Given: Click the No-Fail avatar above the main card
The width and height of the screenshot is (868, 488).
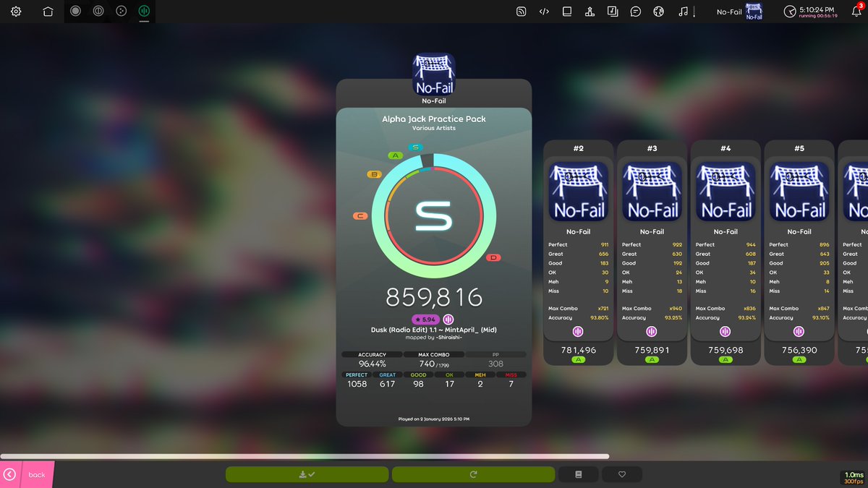Looking at the screenshot, I should 434,74.
